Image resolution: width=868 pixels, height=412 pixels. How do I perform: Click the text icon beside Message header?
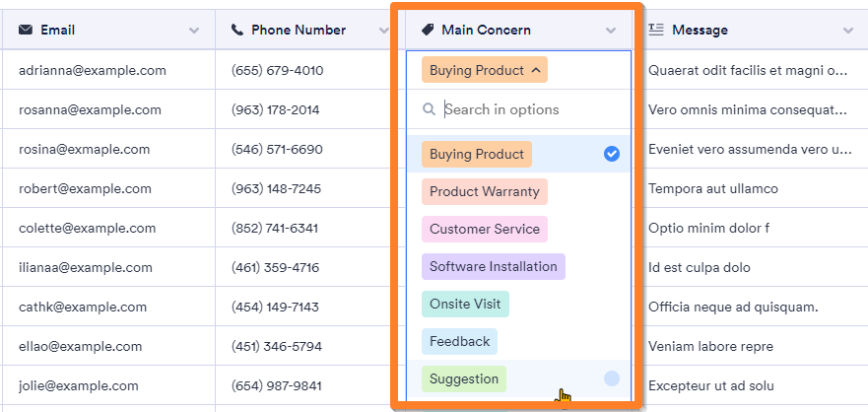656,31
